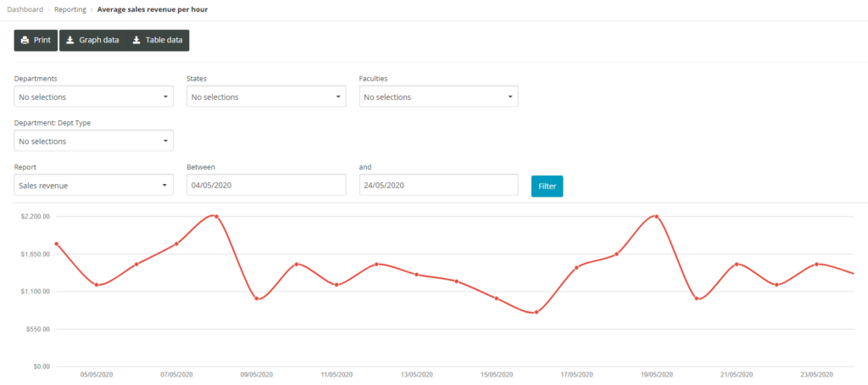Click the Between date field 04/05/2020
This screenshot has width=868, height=385.
pos(266,186)
